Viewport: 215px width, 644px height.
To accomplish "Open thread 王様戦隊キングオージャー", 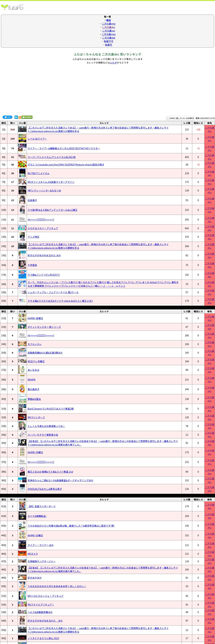I will (x=42, y=561).
